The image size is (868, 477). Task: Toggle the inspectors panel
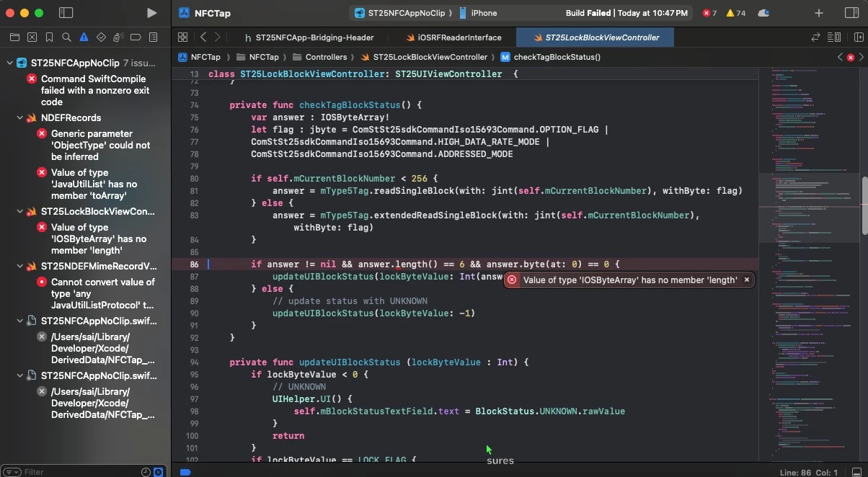[851, 13]
